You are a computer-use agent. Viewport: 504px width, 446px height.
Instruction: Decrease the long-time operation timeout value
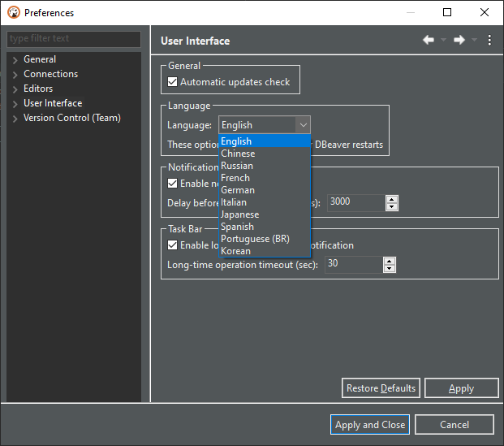coord(390,269)
